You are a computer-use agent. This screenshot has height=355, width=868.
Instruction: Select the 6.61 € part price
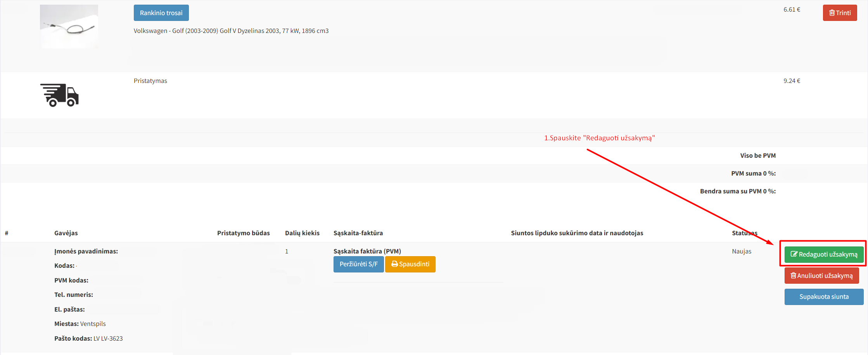(792, 9)
